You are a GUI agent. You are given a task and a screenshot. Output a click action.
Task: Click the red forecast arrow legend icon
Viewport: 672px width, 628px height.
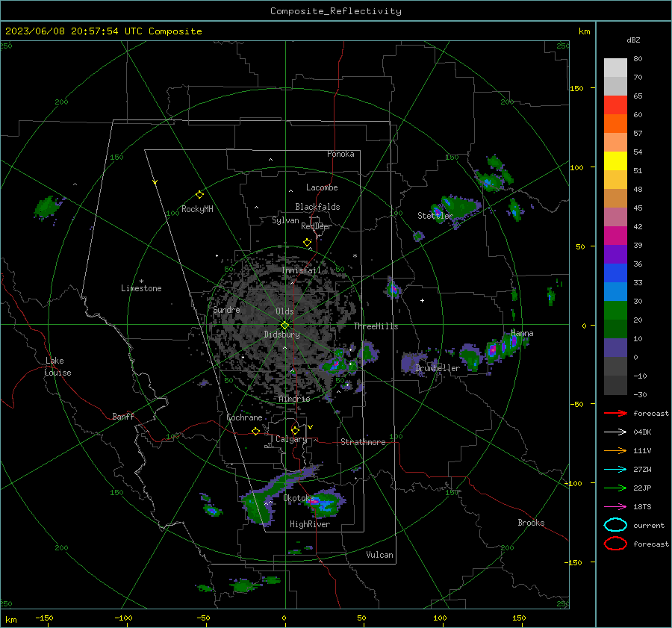pyautogui.click(x=615, y=413)
